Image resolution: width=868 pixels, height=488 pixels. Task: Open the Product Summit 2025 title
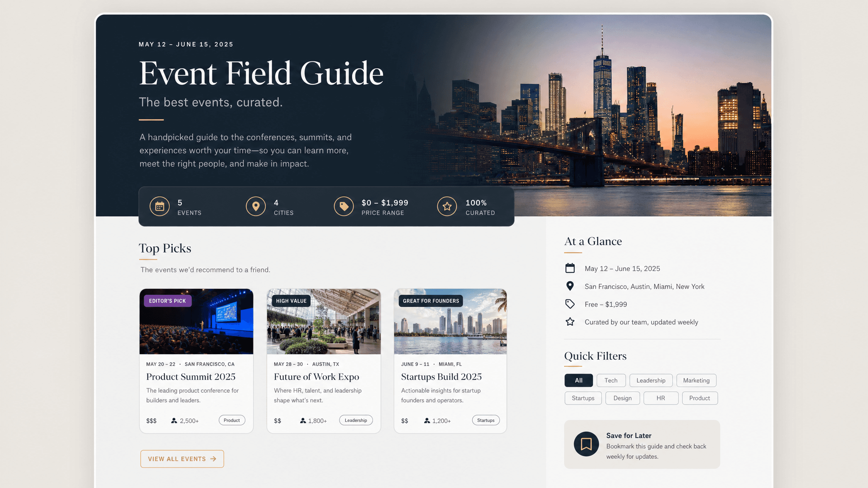(x=191, y=377)
